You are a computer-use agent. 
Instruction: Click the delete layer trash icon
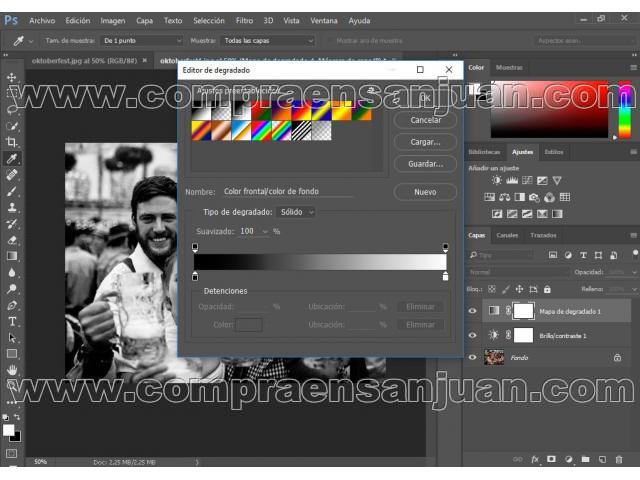(619, 460)
